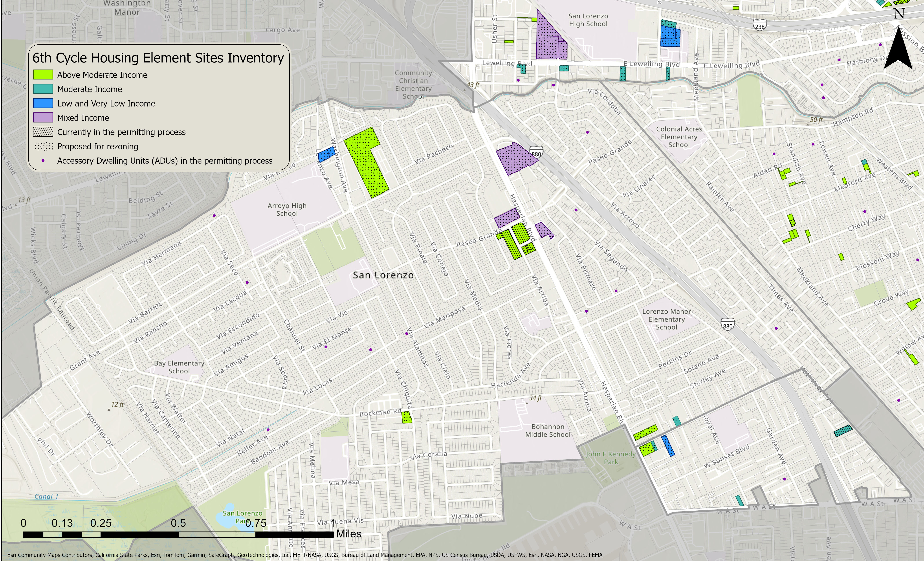Click the purple mixed income parcel by I-880

515,158
